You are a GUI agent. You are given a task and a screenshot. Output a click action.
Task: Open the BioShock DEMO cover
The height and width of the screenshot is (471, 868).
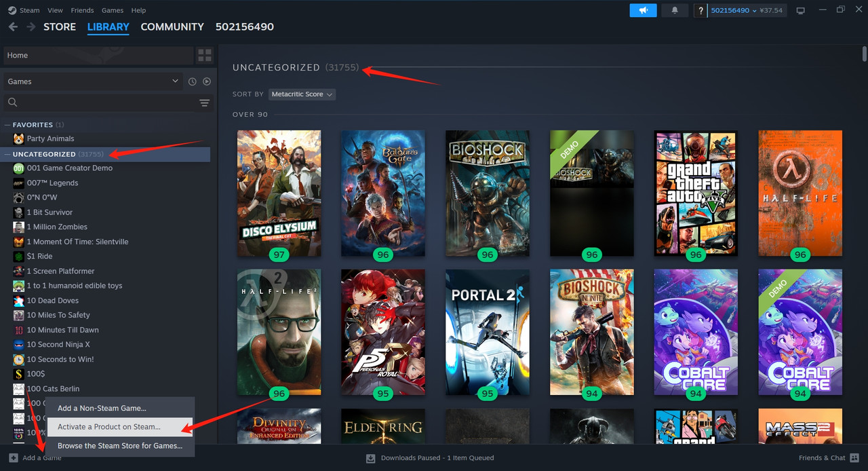(592, 193)
